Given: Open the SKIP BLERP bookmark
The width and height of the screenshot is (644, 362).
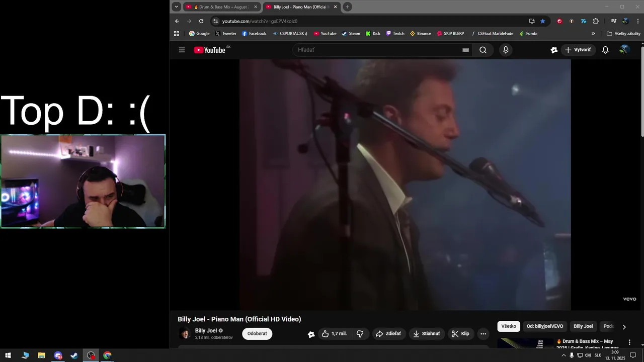Looking at the screenshot, I should tap(450, 34).
